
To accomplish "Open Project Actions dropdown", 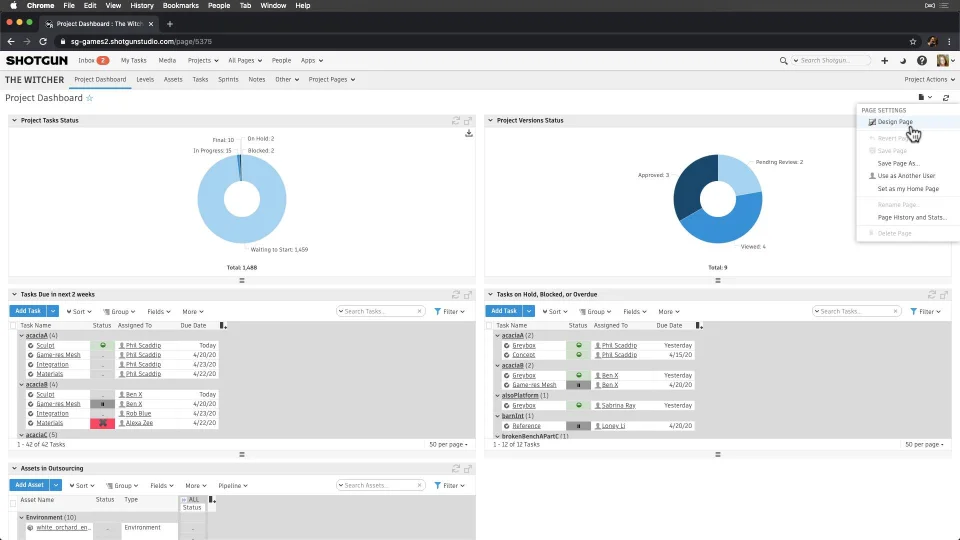I will tap(929, 80).
